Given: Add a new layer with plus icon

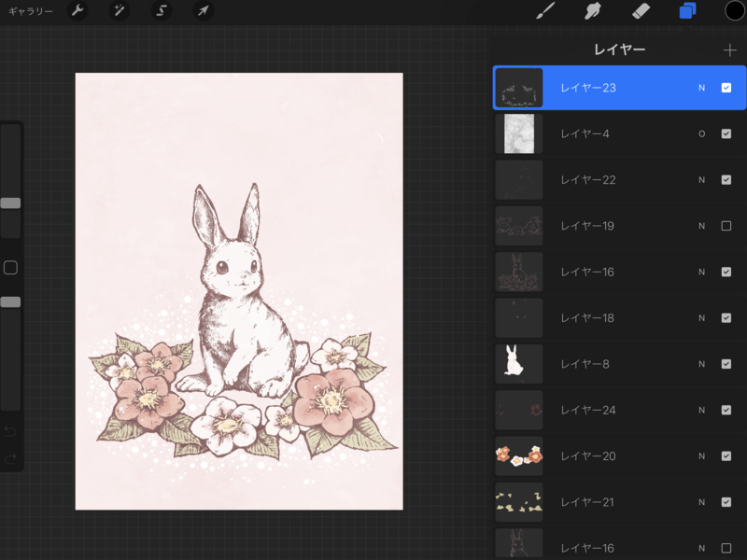Looking at the screenshot, I should point(729,50).
